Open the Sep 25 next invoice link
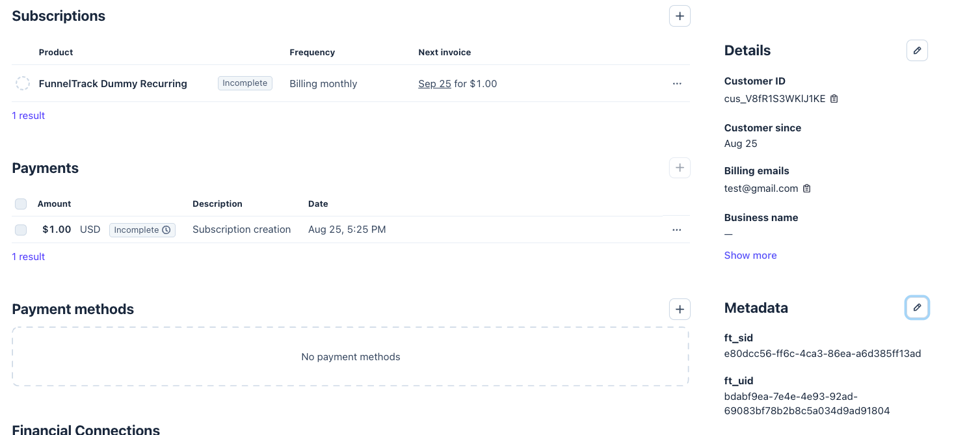This screenshot has height=435, width=980. (434, 83)
